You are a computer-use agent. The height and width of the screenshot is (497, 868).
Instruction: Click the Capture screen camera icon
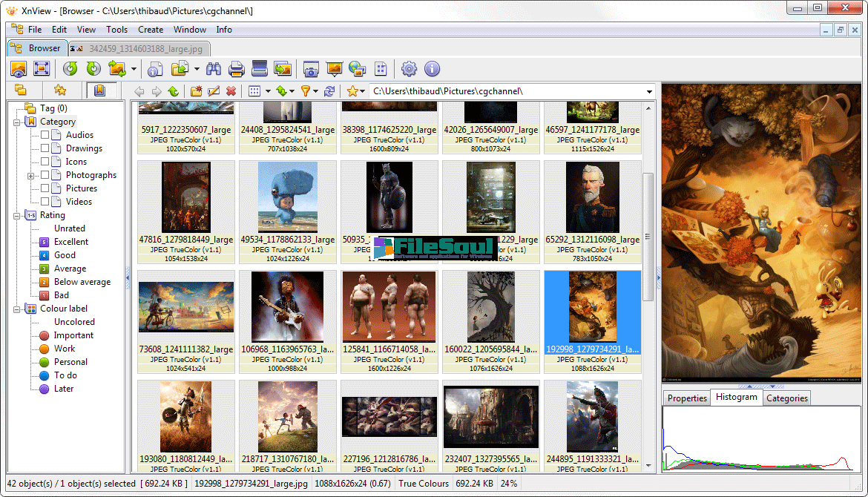coord(311,69)
